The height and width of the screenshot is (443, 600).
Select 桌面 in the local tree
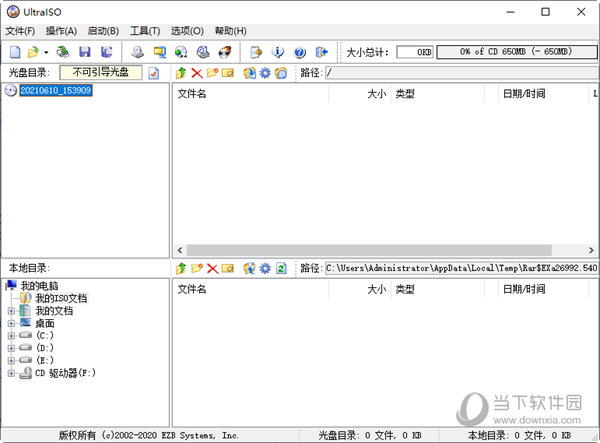[45, 324]
